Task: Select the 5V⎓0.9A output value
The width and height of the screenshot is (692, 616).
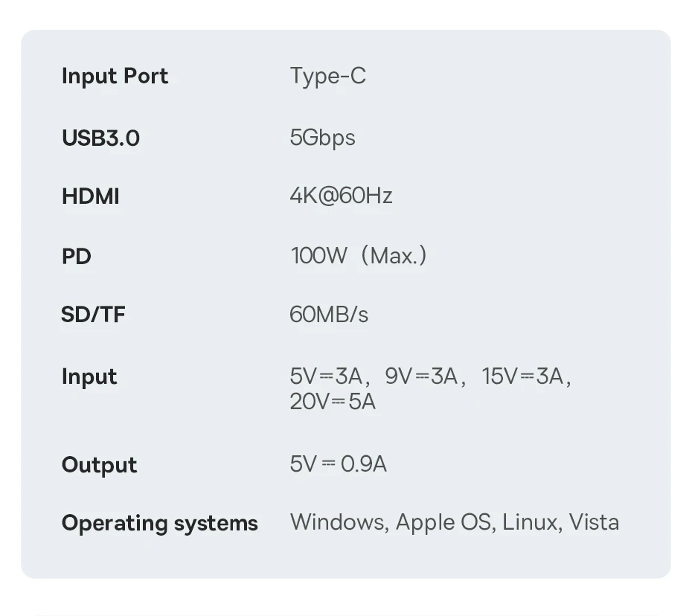Action: pyautogui.click(x=339, y=464)
